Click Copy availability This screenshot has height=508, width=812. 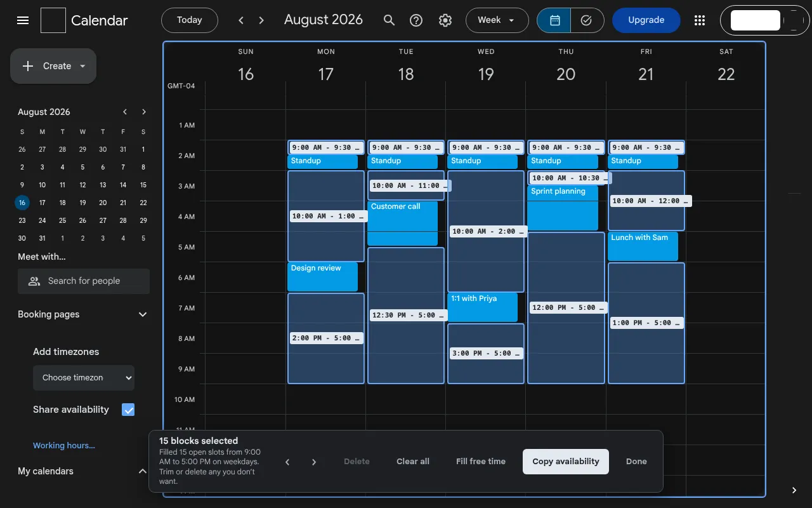click(566, 462)
